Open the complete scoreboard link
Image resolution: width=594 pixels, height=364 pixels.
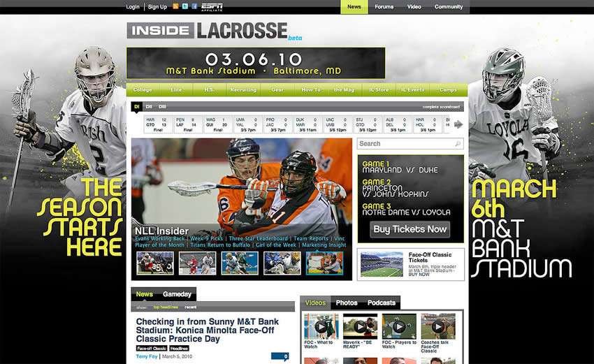point(441,107)
